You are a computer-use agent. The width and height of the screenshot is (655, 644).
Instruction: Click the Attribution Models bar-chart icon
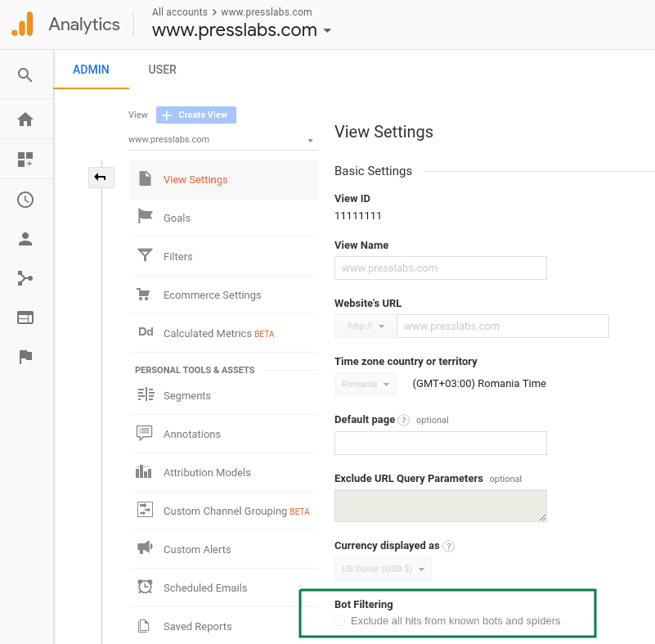pyautogui.click(x=146, y=472)
